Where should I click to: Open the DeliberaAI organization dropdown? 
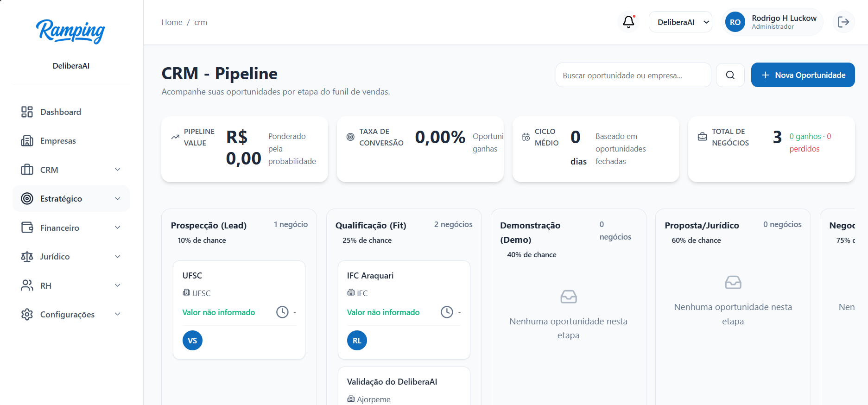pyautogui.click(x=680, y=22)
